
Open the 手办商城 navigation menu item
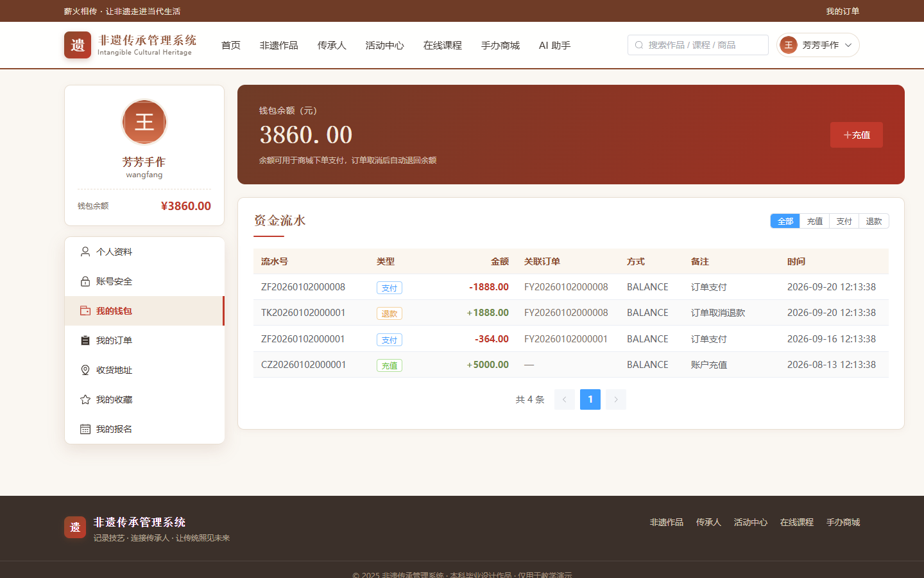tap(501, 45)
